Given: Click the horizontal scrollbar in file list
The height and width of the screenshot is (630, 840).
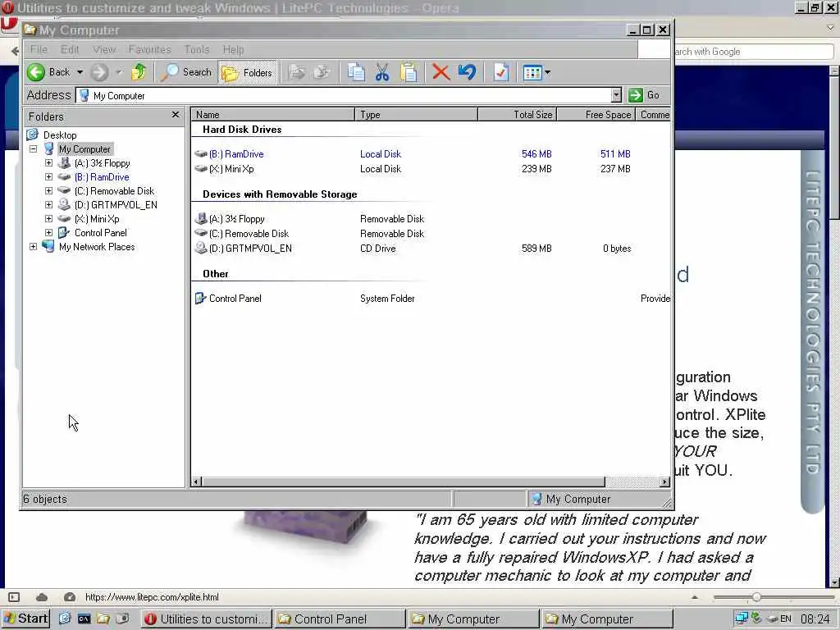Looking at the screenshot, I should click(x=404, y=482).
